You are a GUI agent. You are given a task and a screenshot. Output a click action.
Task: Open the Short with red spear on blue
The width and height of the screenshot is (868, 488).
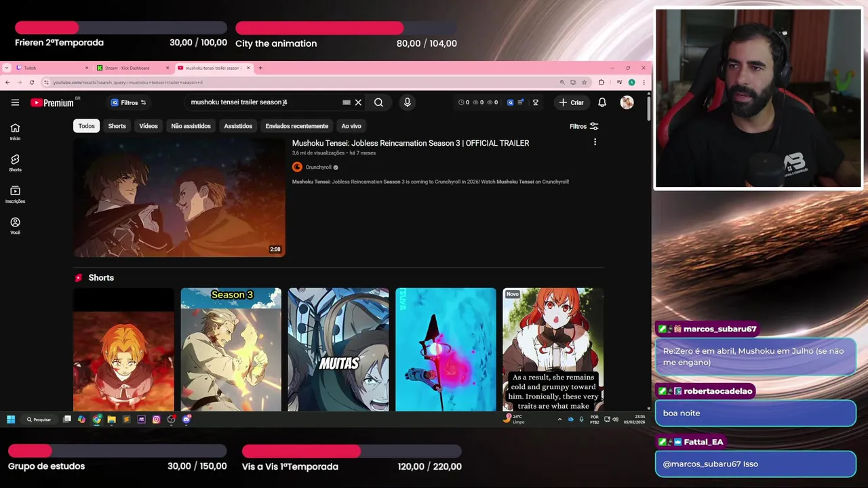(446, 350)
